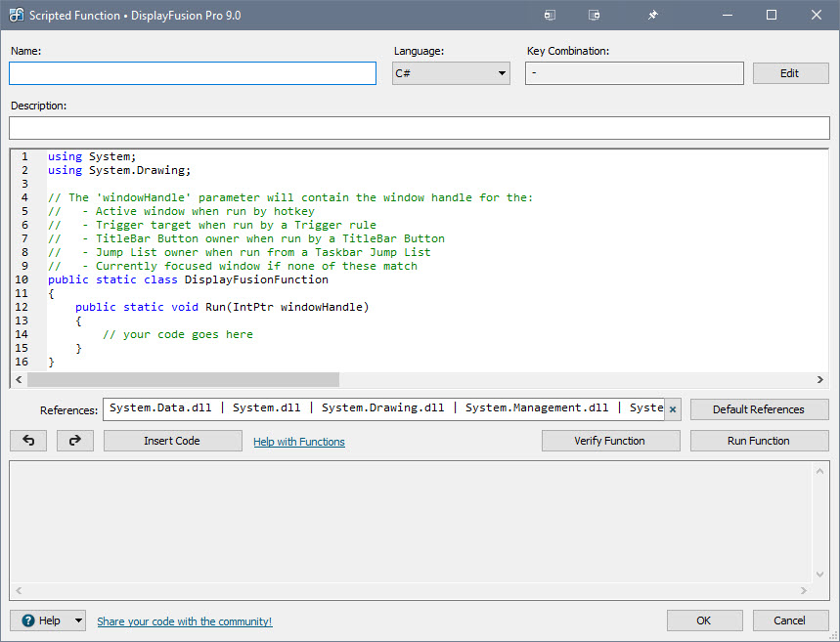The width and height of the screenshot is (840, 642).
Task: Click inside the Description input field
Action: click(419, 127)
